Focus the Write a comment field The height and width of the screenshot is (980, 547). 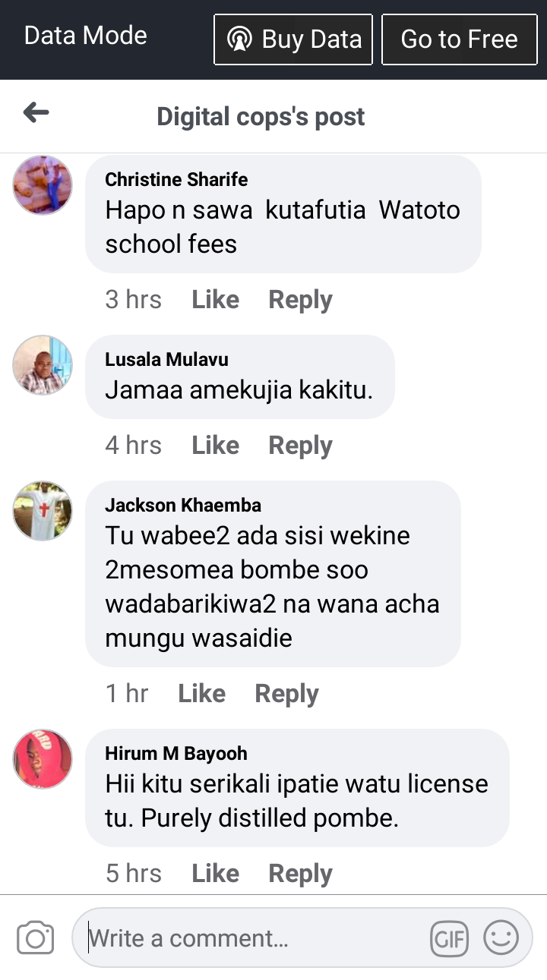302,938
